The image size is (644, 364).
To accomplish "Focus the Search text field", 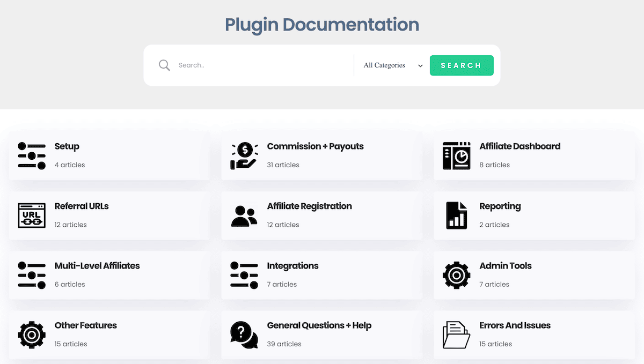I will tap(263, 65).
